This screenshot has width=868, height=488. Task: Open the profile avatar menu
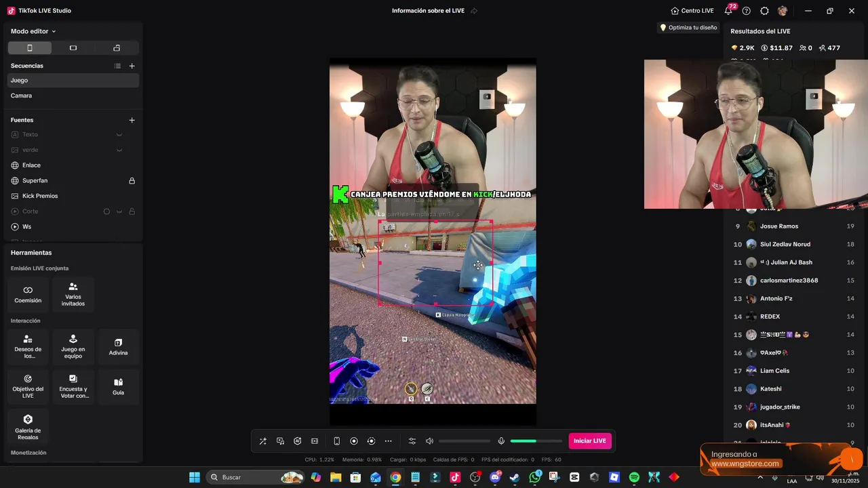(x=783, y=11)
